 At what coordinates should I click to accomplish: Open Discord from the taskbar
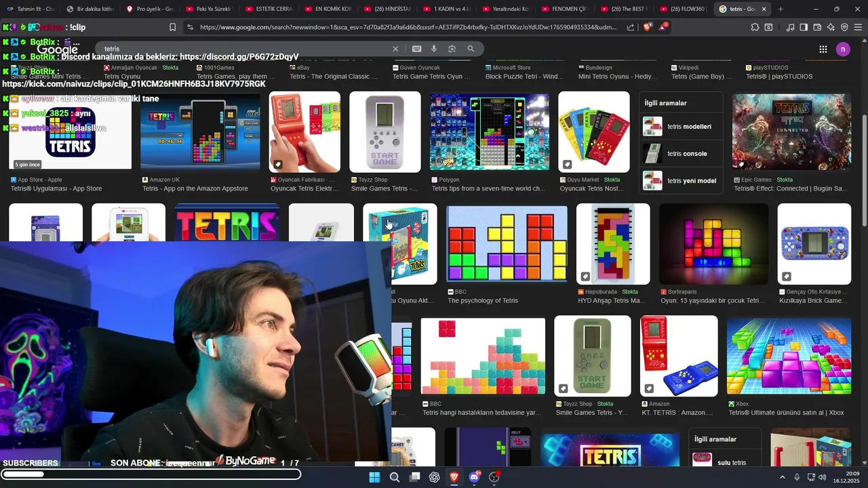(x=474, y=477)
